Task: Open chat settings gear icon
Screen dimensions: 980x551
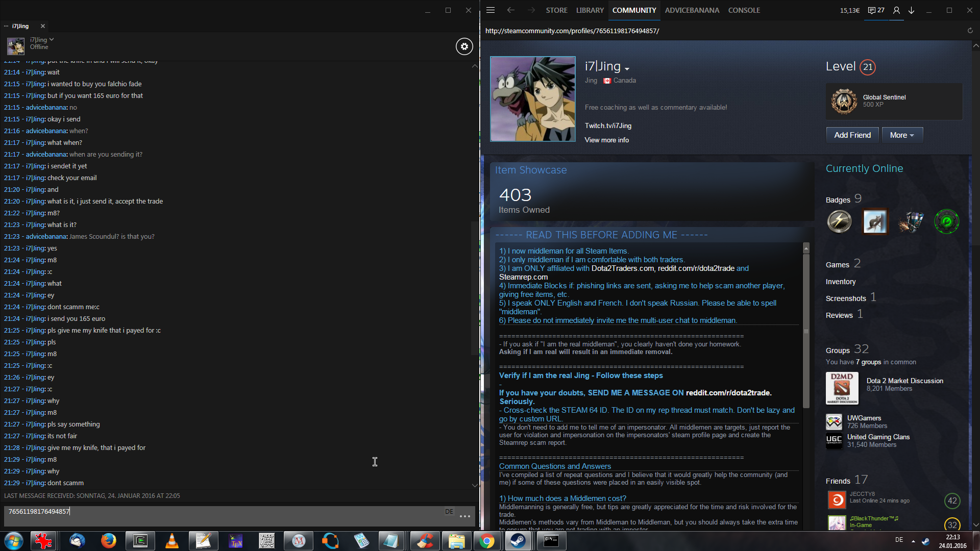Action: tap(464, 46)
